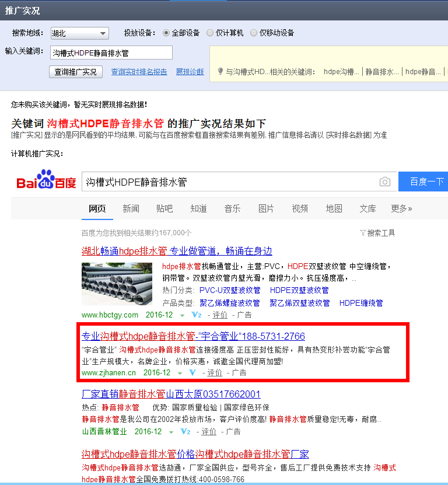Click the 百度为您找到相关结果约167,000个 text
The image size is (448, 485).
(x=136, y=233)
